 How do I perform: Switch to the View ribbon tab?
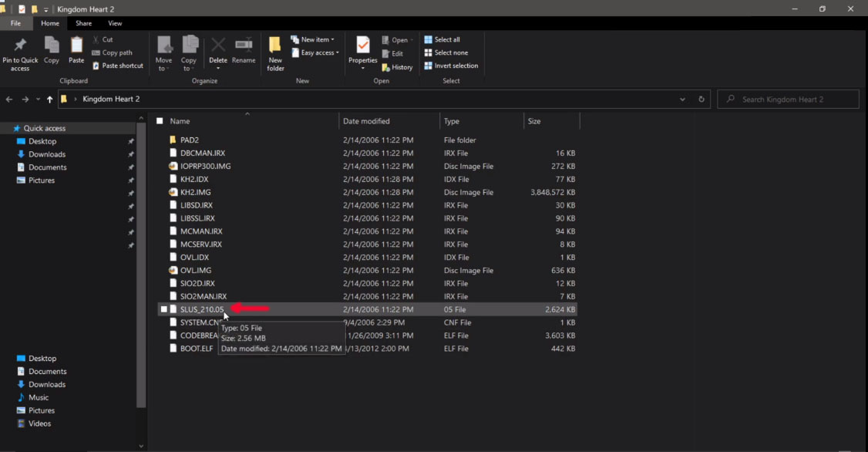[x=115, y=23]
